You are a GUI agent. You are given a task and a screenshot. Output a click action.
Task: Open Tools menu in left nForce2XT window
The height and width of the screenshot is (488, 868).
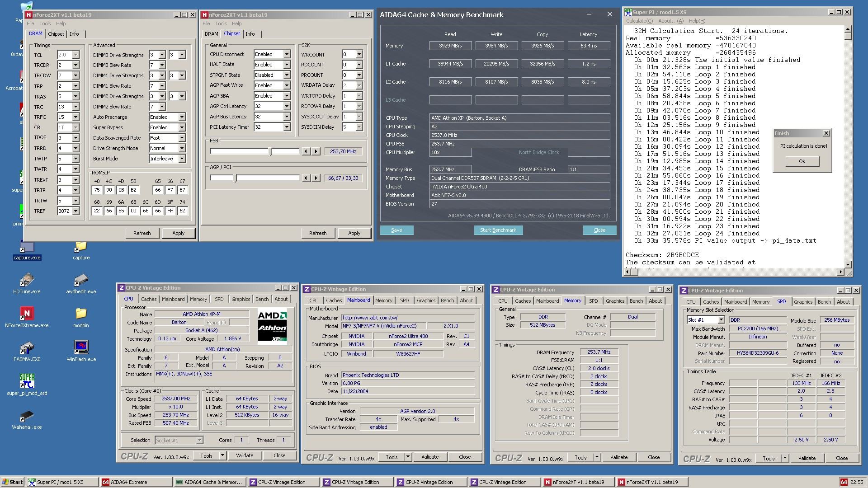pyautogui.click(x=45, y=23)
